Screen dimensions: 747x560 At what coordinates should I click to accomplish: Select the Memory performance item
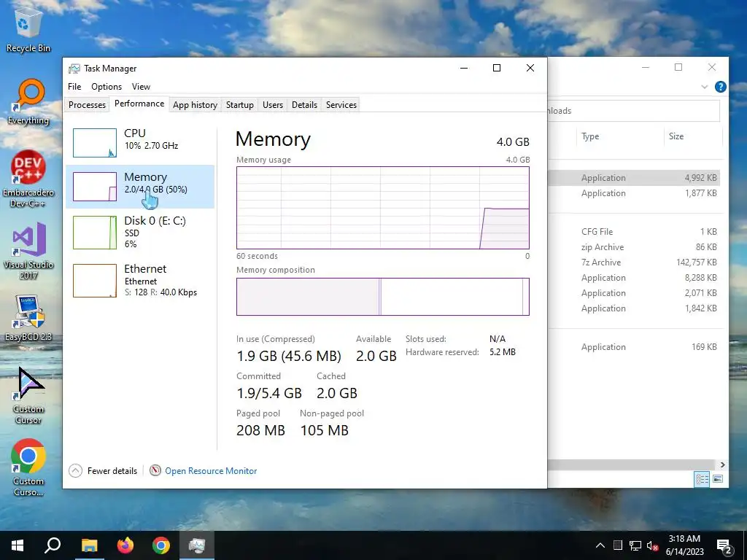click(x=140, y=186)
